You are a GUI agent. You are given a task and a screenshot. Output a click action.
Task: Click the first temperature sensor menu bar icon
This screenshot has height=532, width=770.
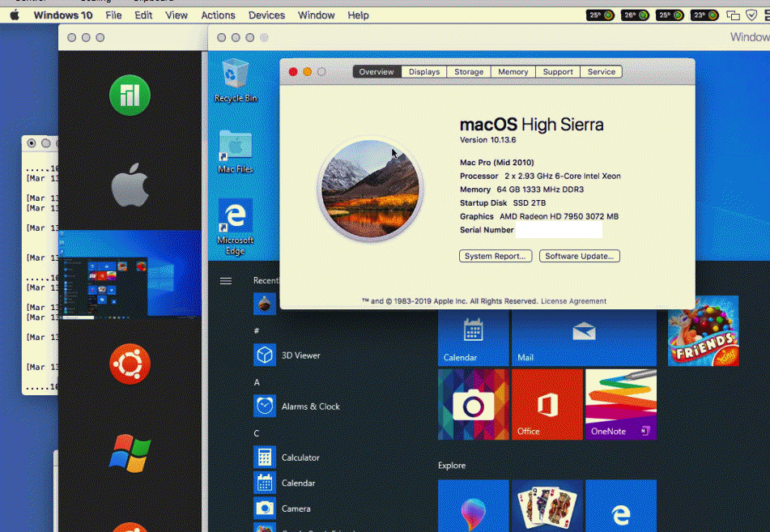pos(600,15)
